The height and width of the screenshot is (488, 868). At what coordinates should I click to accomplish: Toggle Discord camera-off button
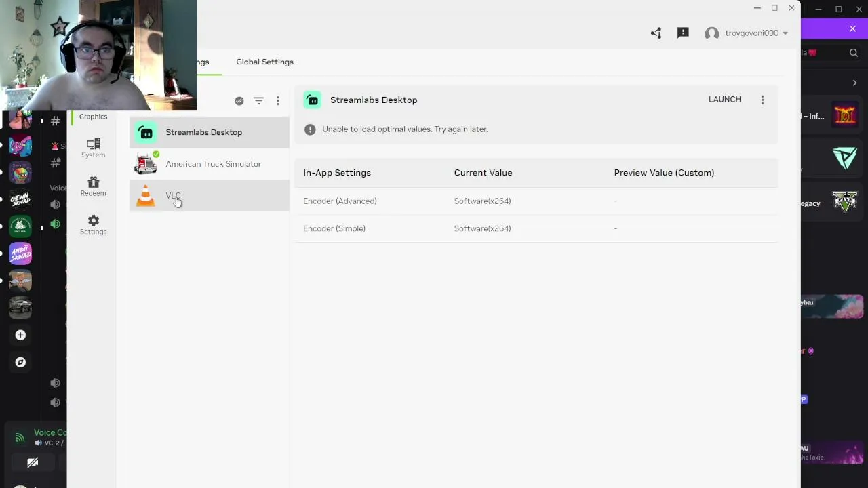pyautogui.click(x=32, y=463)
